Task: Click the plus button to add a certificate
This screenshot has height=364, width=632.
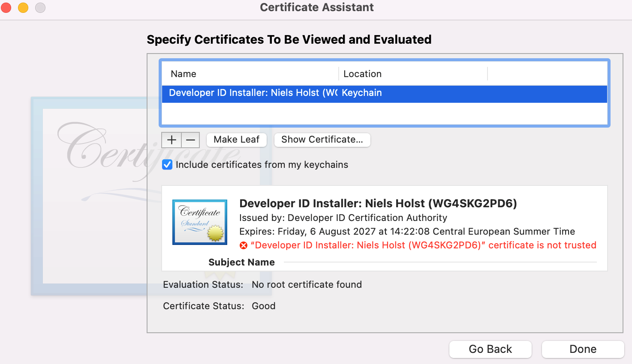Action: 172,140
